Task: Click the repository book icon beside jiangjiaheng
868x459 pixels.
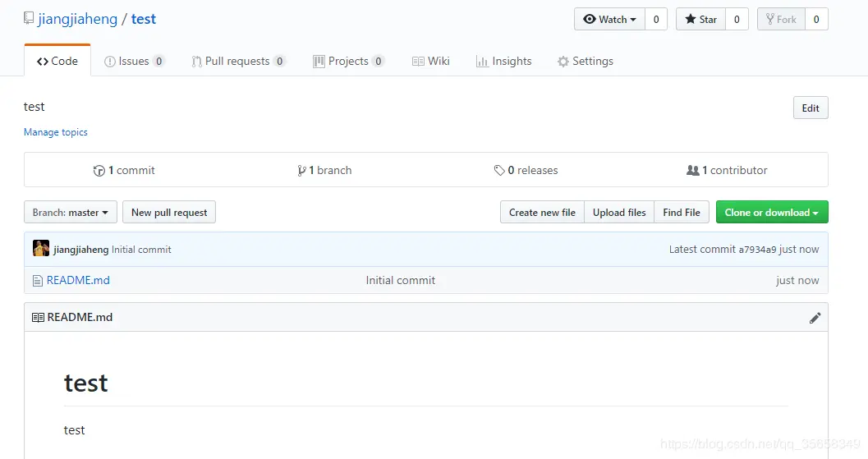Action: pyautogui.click(x=29, y=18)
